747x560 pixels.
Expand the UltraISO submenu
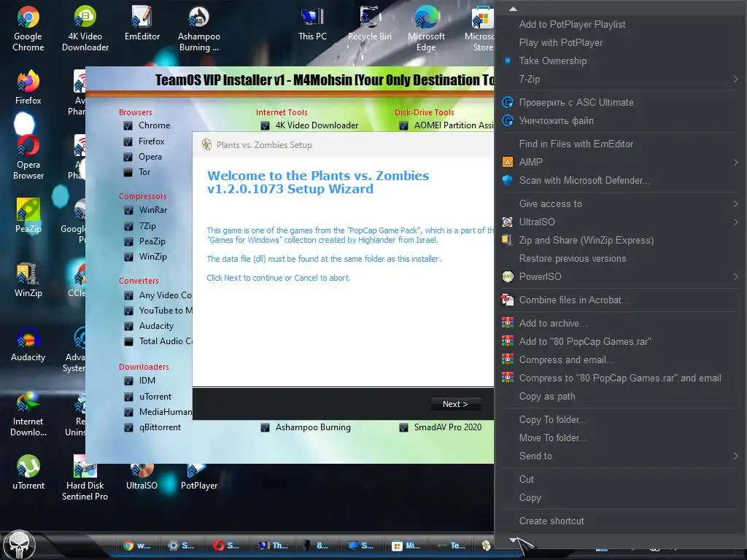[x=735, y=222]
